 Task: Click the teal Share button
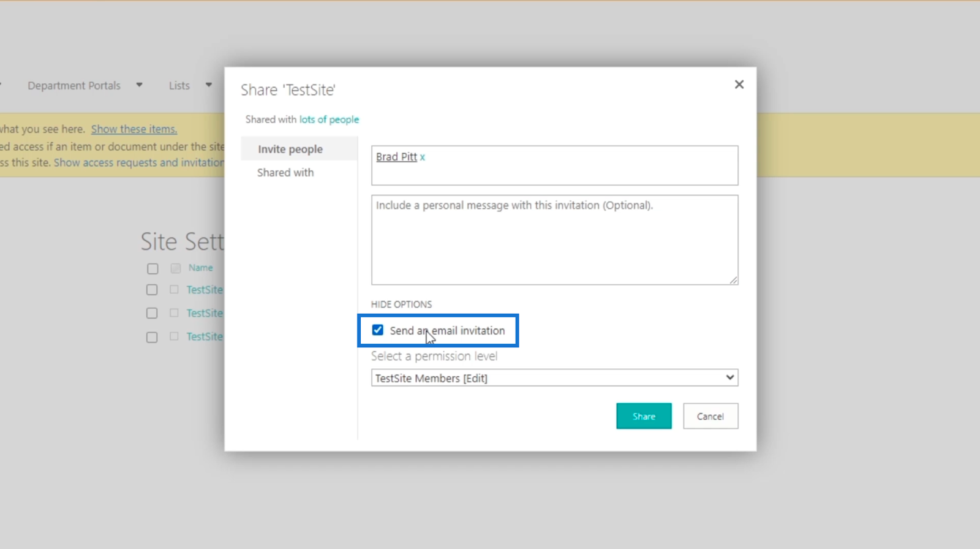click(x=644, y=416)
